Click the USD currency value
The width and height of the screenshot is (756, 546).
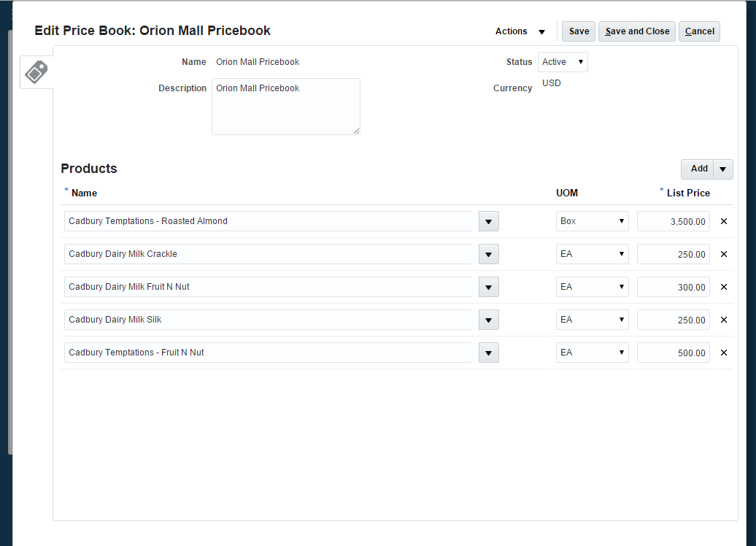pyautogui.click(x=551, y=83)
